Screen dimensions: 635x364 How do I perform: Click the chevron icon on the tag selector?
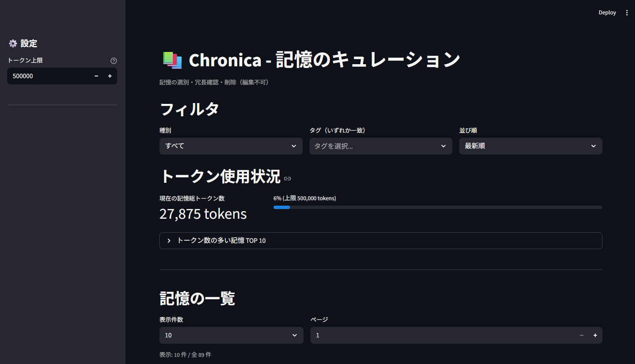[x=443, y=146]
